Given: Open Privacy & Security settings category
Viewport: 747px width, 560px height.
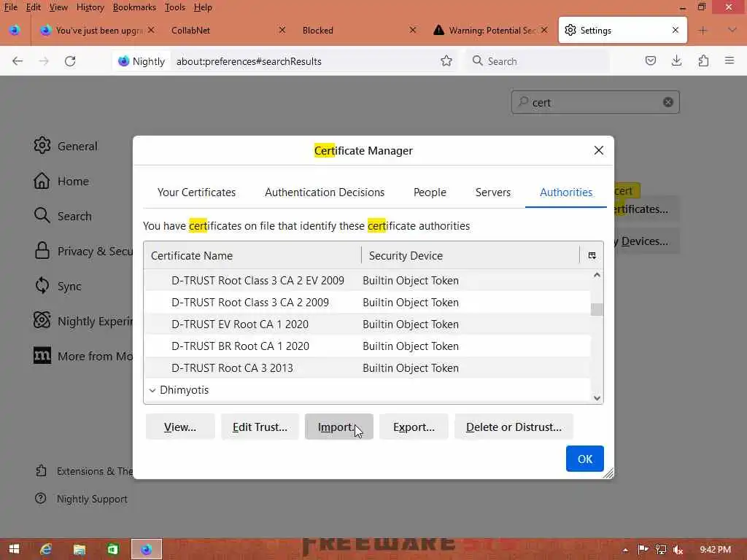Looking at the screenshot, I should pyautogui.click(x=83, y=251).
